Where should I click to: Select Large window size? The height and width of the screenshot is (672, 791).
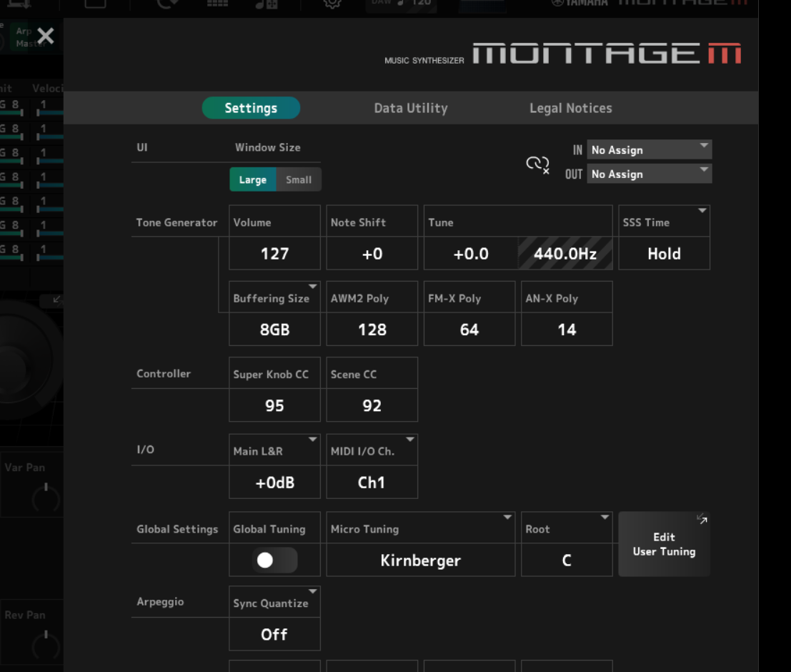click(x=252, y=180)
